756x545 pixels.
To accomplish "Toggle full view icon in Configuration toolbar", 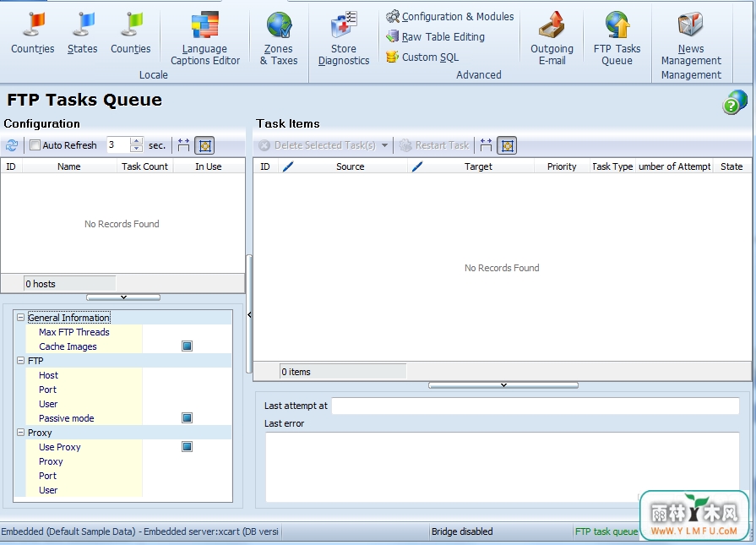I will pyautogui.click(x=204, y=145).
